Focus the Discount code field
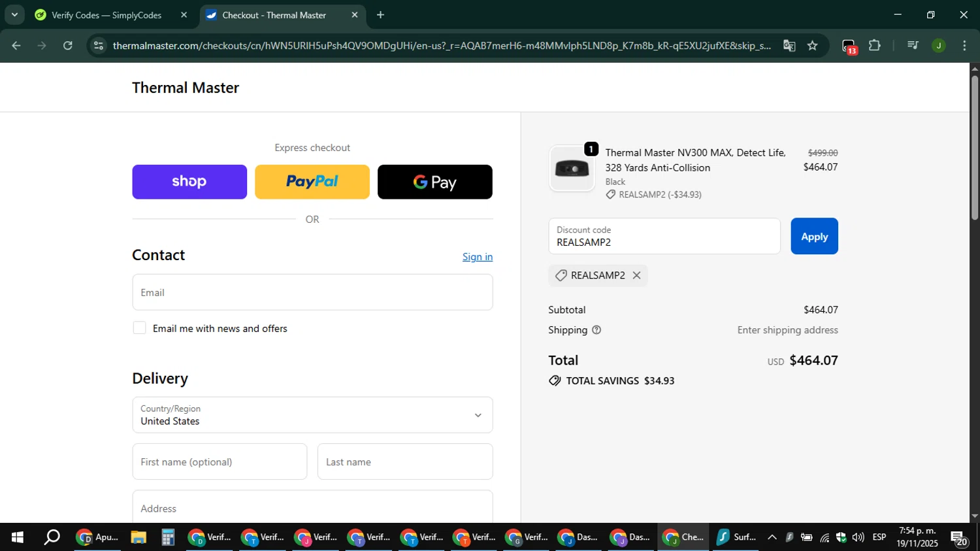 [x=664, y=236]
